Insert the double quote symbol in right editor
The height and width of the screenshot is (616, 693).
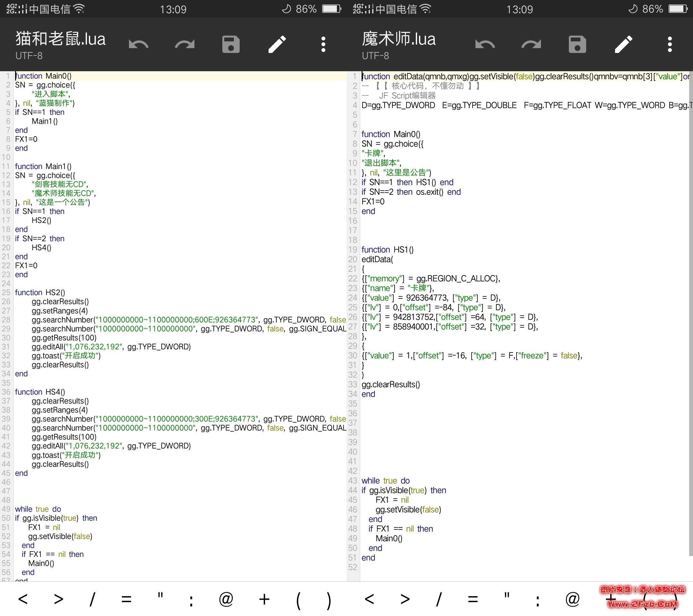point(507,595)
